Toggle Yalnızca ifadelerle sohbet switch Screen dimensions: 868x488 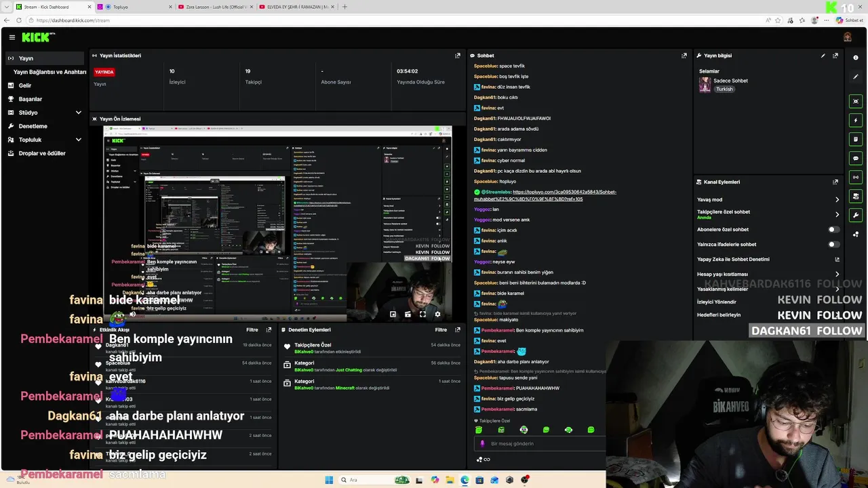click(833, 245)
